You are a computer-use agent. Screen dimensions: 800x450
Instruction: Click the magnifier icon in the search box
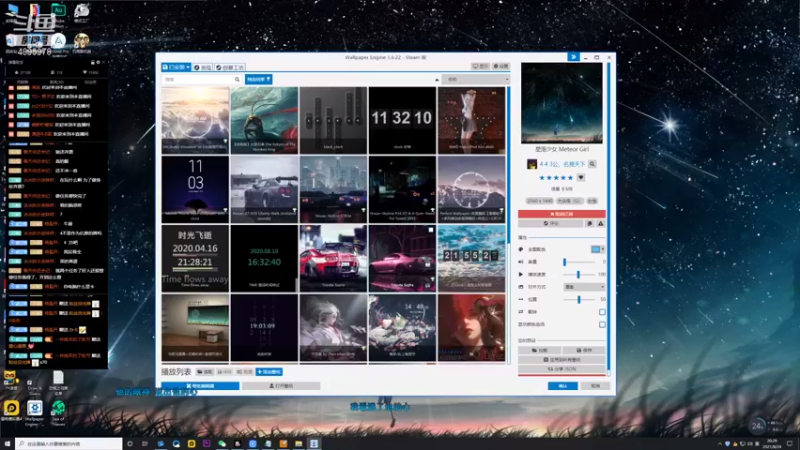[237, 80]
